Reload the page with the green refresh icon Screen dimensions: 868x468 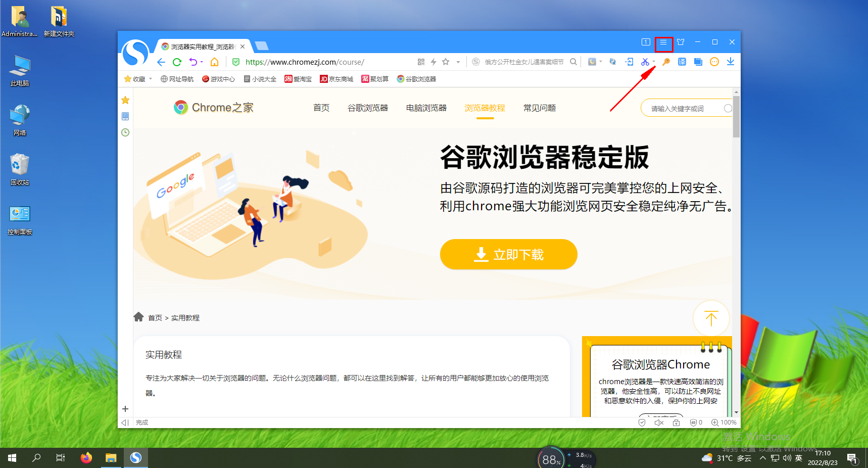point(177,62)
